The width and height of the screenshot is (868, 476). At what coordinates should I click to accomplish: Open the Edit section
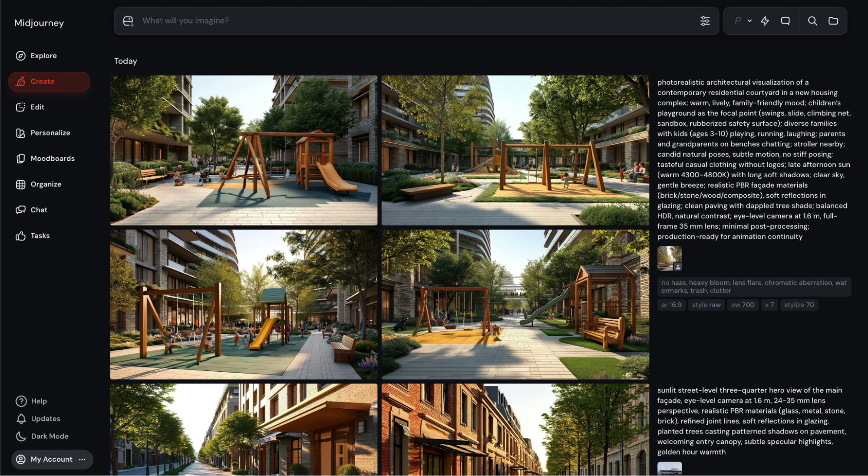37,107
